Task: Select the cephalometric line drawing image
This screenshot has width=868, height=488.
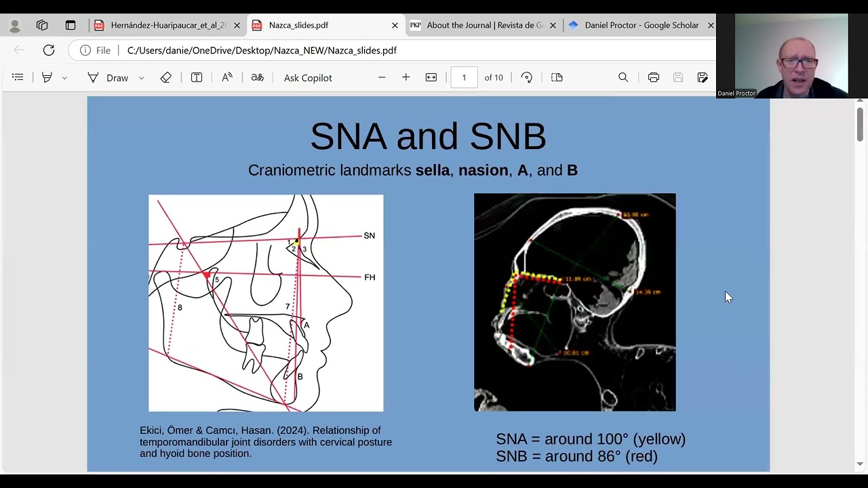Action: [x=266, y=303]
